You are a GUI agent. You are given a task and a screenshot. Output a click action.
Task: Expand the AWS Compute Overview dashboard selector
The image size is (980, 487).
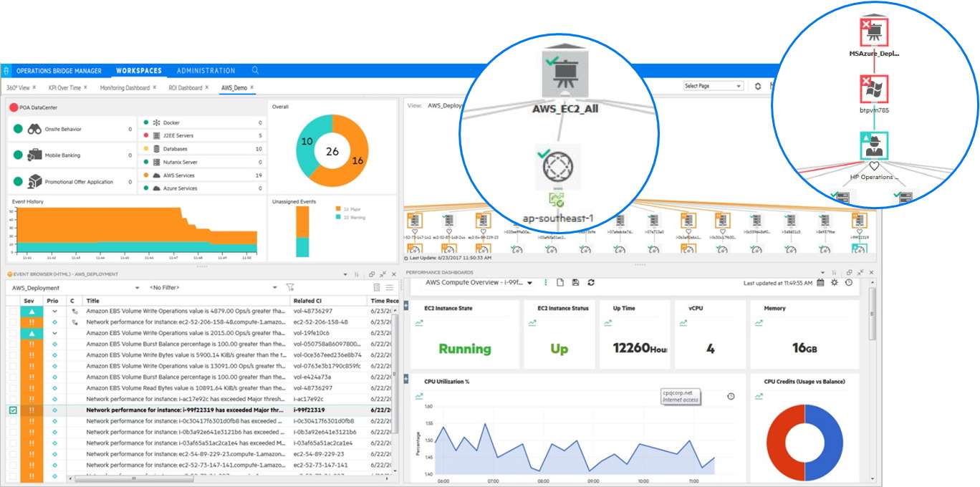(x=528, y=282)
